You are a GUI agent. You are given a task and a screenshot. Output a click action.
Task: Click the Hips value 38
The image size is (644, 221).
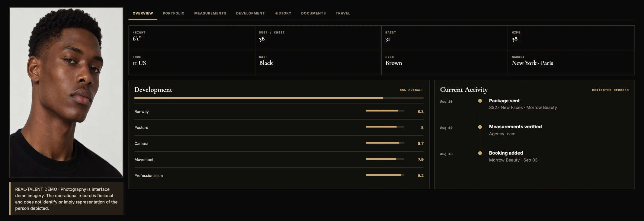[x=515, y=39]
